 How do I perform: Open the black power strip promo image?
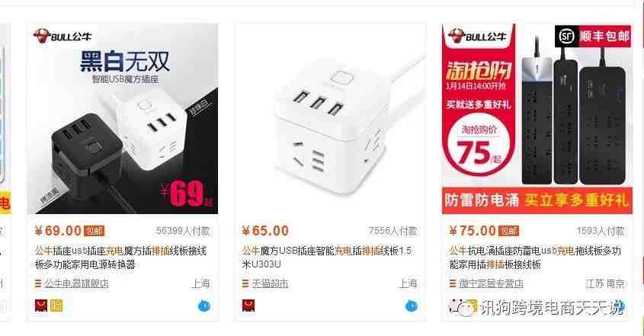pyautogui.click(x=537, y=119)
